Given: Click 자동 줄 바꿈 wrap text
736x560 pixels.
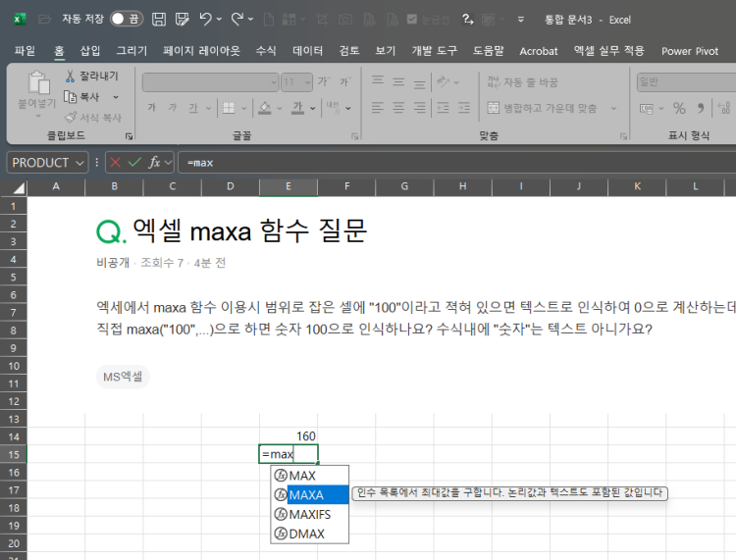Looking at the screenshot, I should click(x=522, y=82).
